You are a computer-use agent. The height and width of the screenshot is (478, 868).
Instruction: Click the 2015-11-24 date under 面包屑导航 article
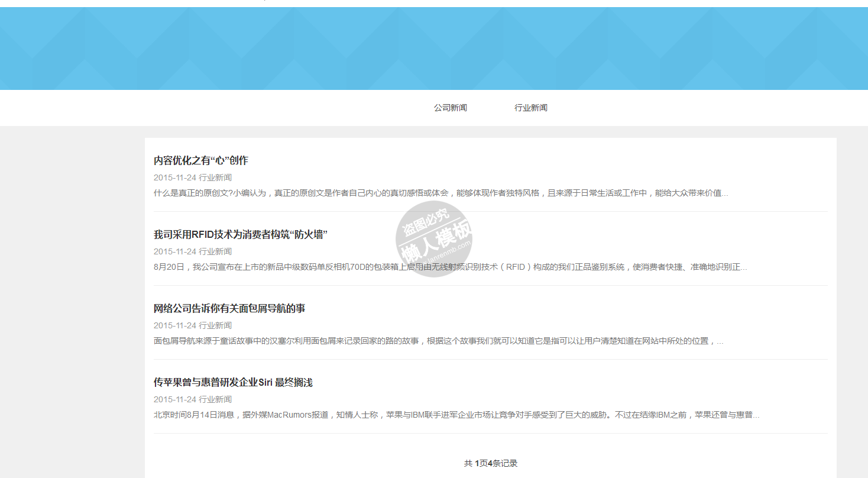coord(174,325)
